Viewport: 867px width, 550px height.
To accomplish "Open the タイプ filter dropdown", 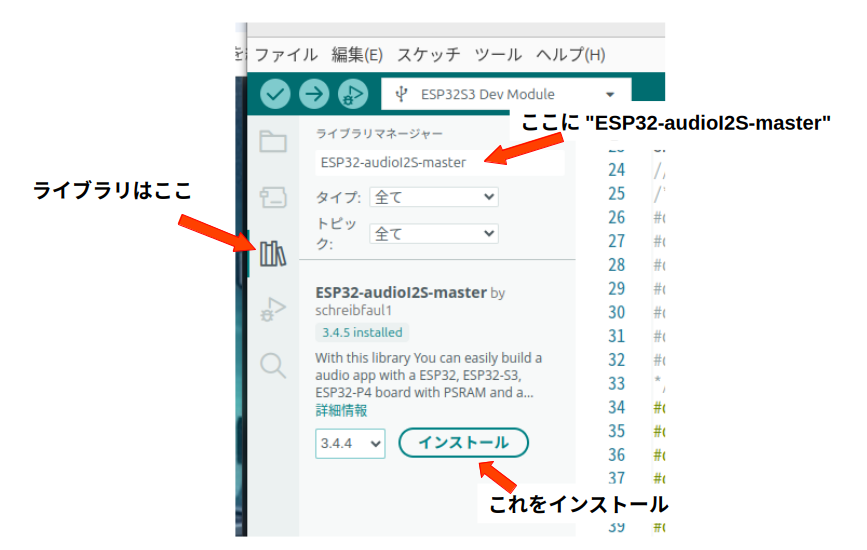I will point(434,197).
